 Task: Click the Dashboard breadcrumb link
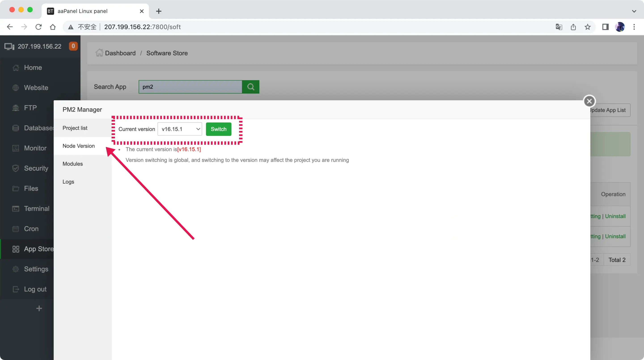click(120, 53)
